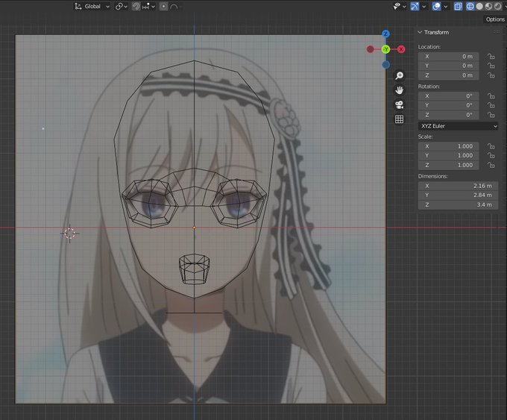Click the Scale Z field
Screen dimensions: 507x420
point(448,165)
